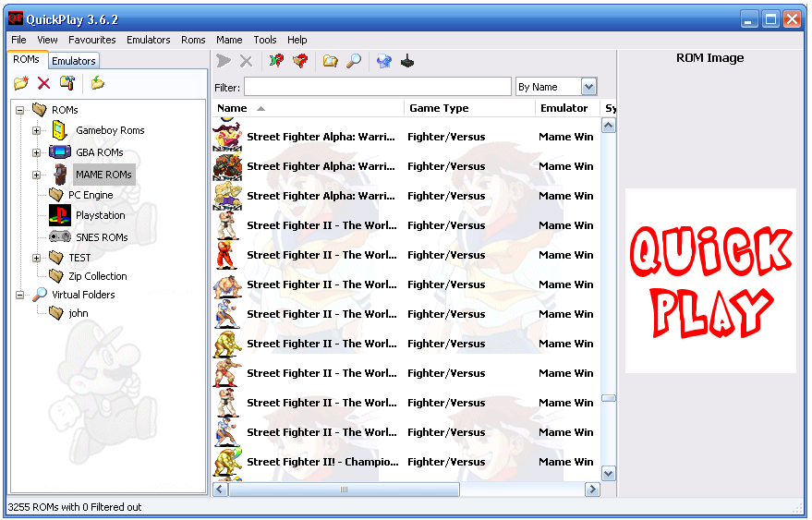Click the folder with red question mark icon

[x=300, y=61]
